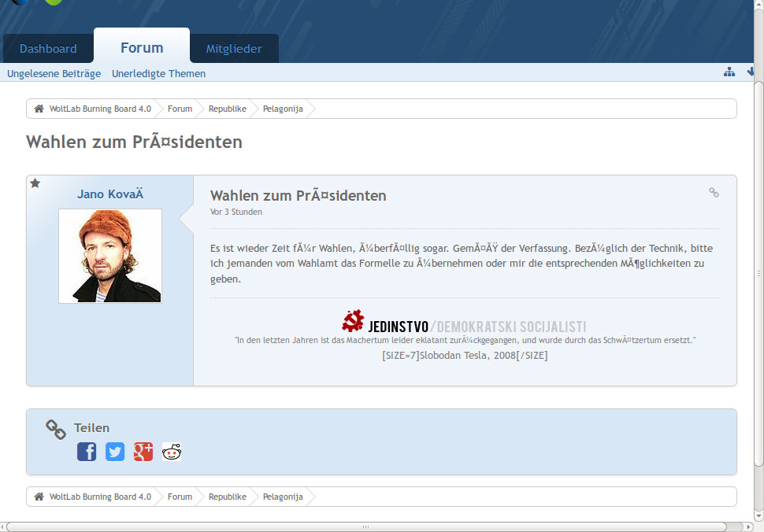Screen dimensions: 764x532
Task: Click Forum in bottom breadcrumb
Action: coord(180,497)
